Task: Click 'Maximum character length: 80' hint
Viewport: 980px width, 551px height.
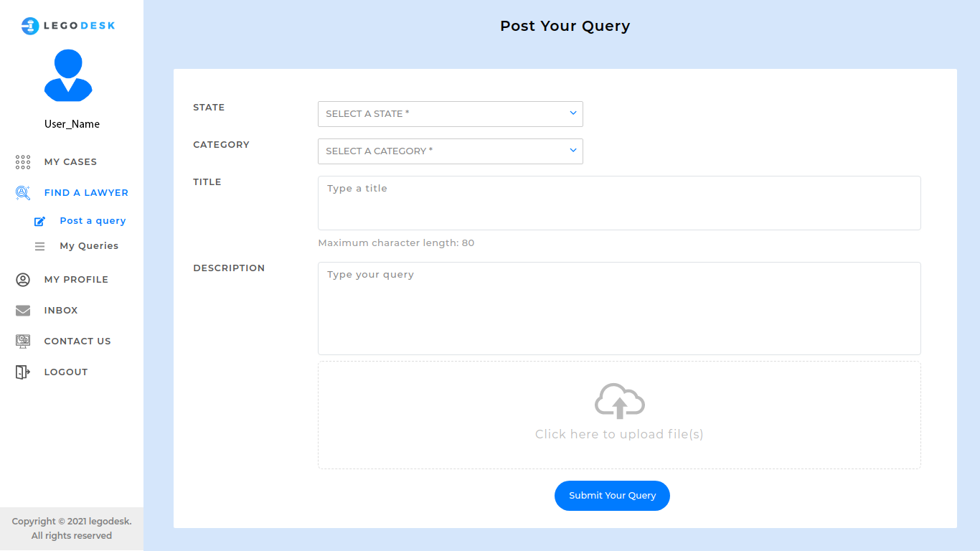Action: 396,243
